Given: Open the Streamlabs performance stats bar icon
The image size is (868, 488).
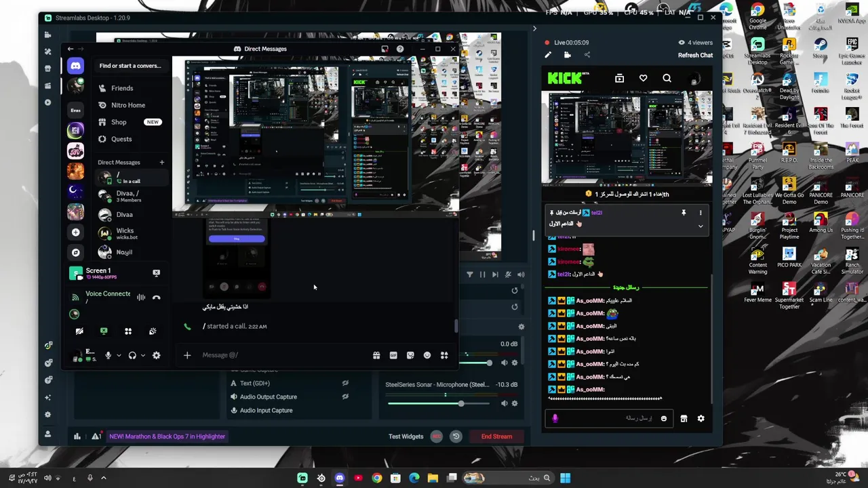Looking at the screenshot, I should coord(77,436).
